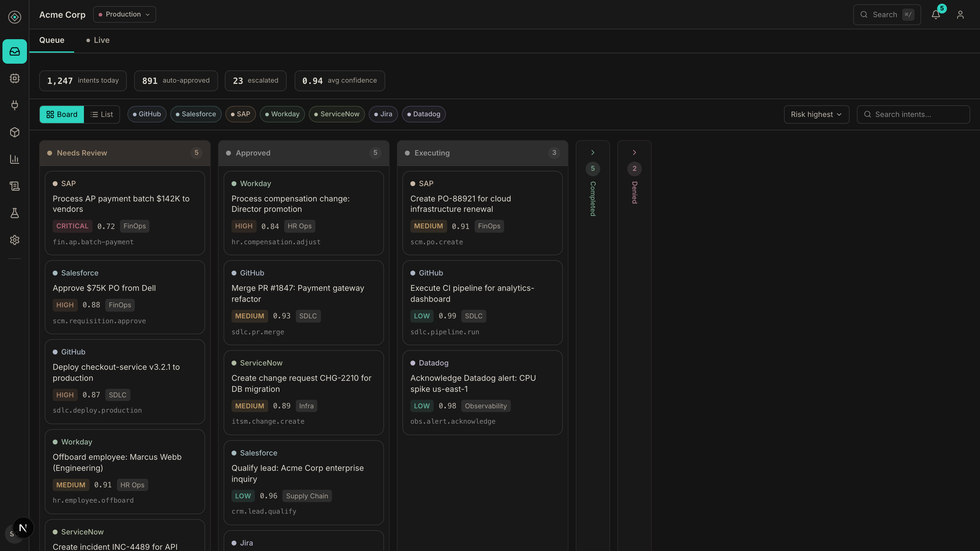The image size is (980, 551).
Task: Open the Merge PR #1847 card
Action: 303,303
